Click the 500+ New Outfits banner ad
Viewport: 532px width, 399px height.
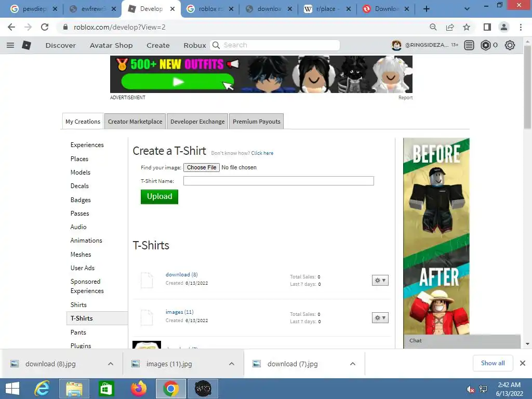[261, 74]
